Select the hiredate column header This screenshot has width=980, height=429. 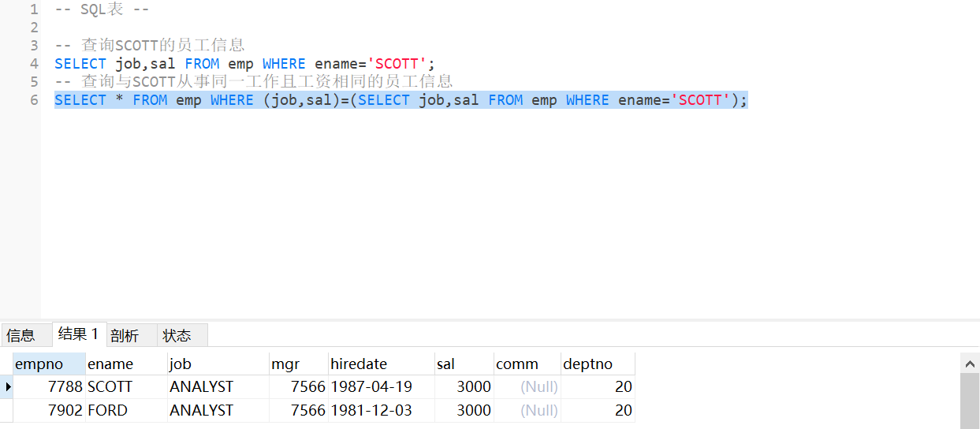coord(380,364)
